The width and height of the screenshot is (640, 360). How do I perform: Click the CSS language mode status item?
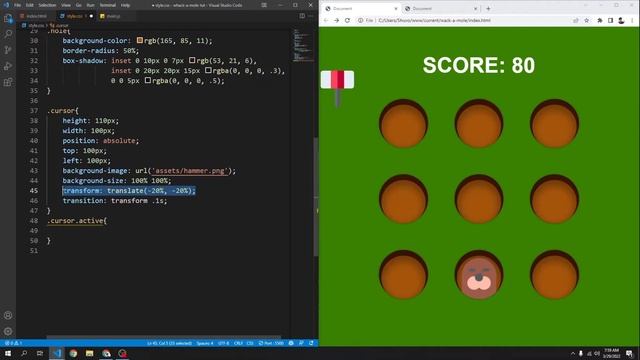tap(250, 343)
